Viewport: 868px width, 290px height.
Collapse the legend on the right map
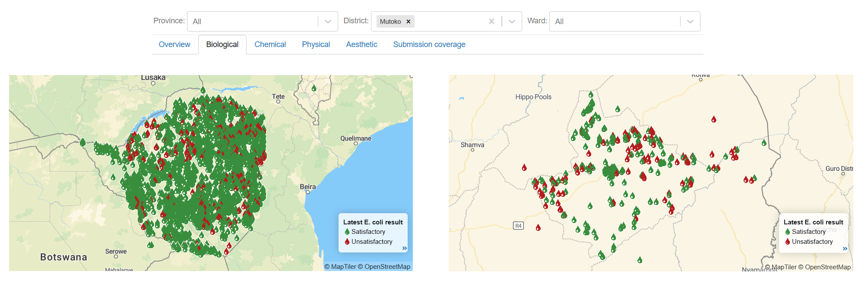(845, 249)
